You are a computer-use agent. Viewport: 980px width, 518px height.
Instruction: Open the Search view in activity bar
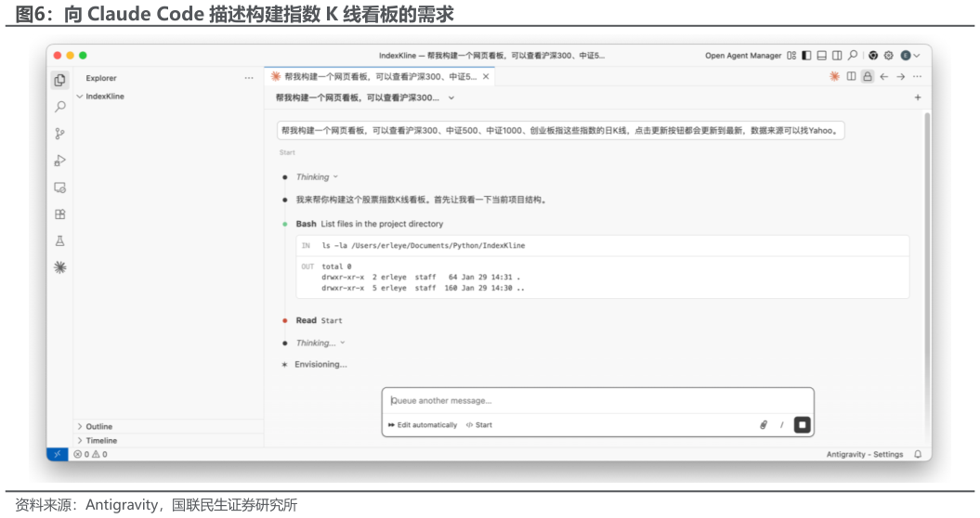tap(60, 107)
